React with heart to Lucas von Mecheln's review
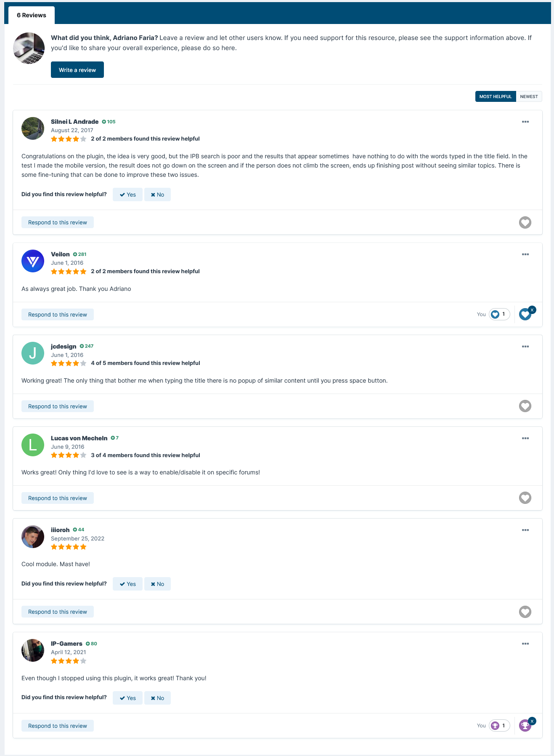Image resolution: width=554 pixels, height=756 pixels. pos(525,498)
